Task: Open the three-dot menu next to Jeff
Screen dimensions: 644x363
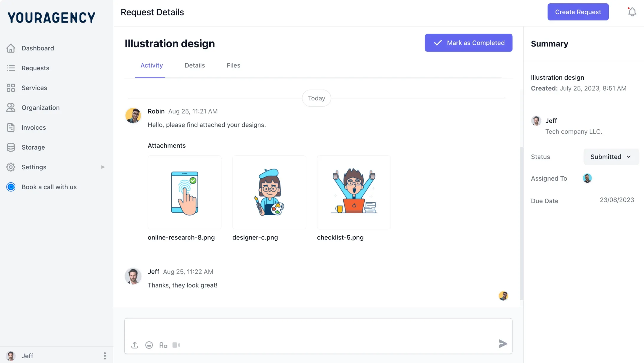Action: pos(104,355)
